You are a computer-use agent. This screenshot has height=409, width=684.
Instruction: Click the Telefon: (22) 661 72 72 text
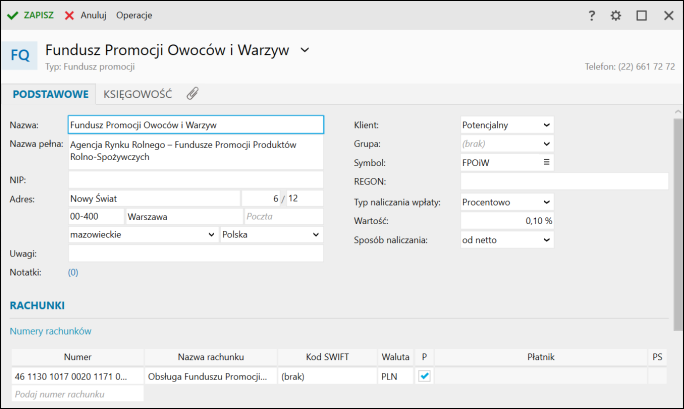click(x=629, y=67)
